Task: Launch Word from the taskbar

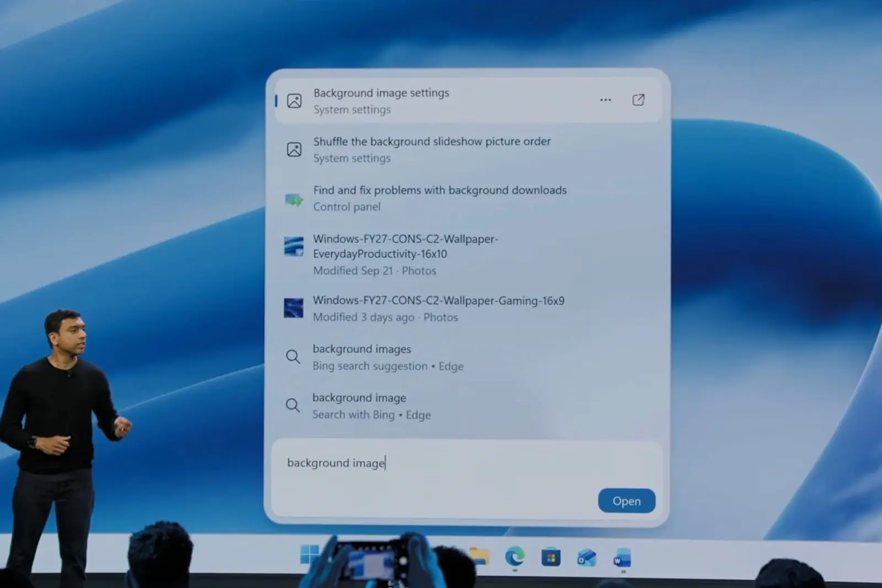Action: (622, 558)
